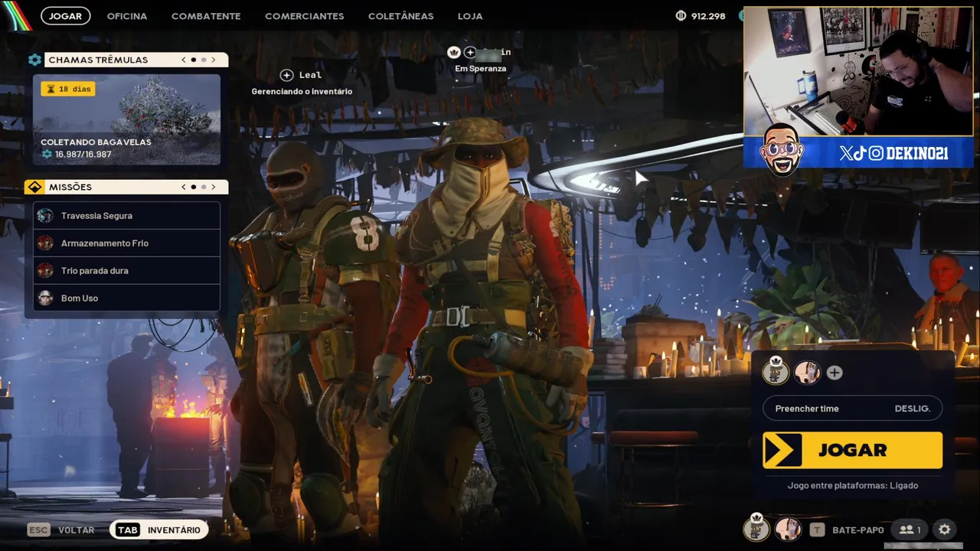This screenshot has height=551, width=980.
Task: Click the ESC key icon
Action: click(x=38, y=530)
